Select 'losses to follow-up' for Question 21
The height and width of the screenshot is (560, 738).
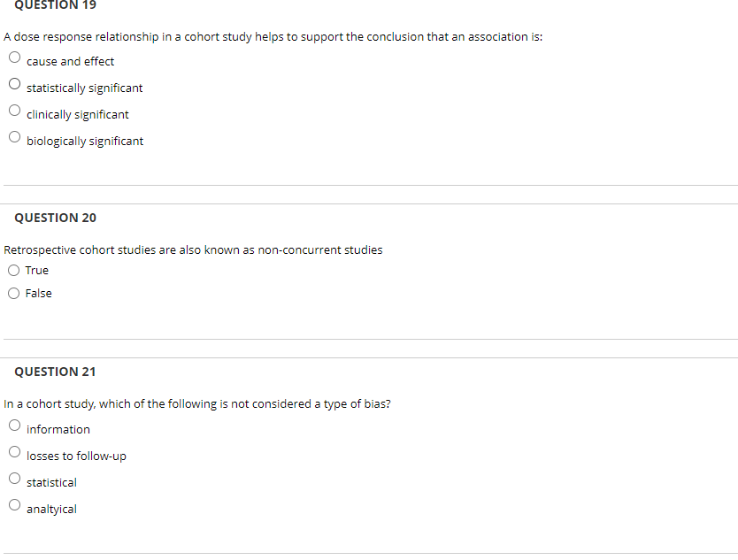(x=14, y=451)
